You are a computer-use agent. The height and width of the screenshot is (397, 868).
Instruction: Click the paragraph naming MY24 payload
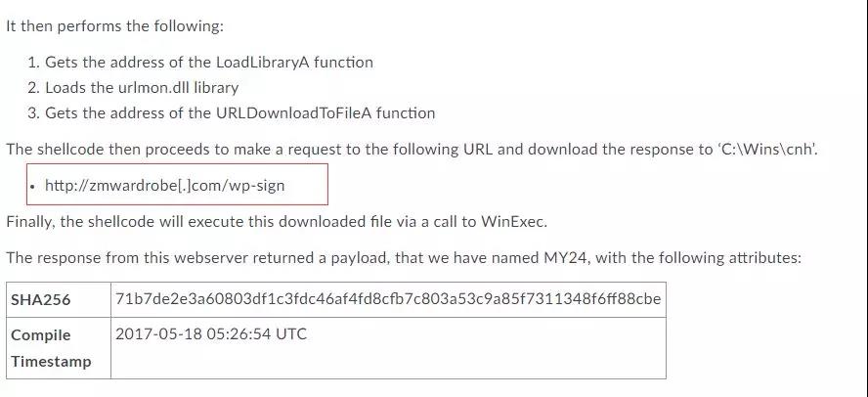(404, 258)
